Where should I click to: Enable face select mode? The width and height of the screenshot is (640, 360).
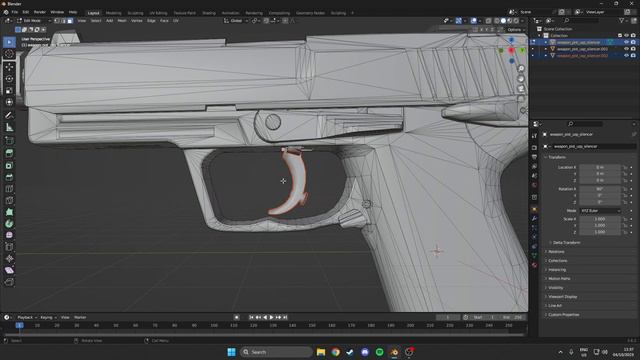click(70, 20)
